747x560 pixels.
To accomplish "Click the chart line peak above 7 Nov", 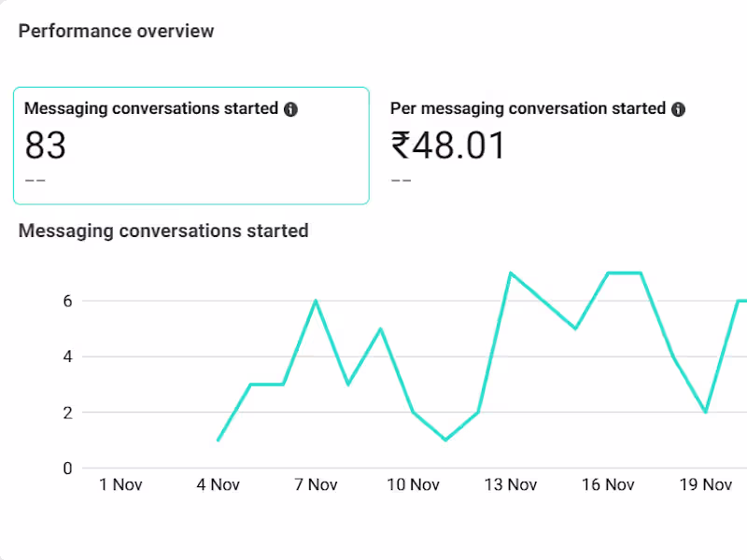I will tap(316, 301).
